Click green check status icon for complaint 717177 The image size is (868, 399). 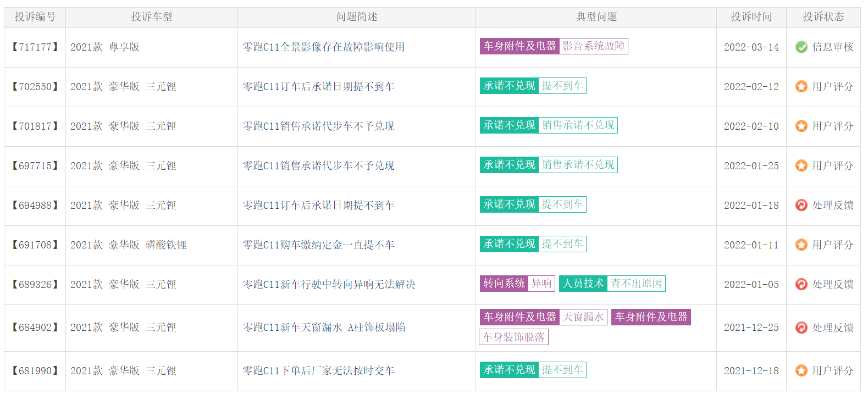[801, 47]
